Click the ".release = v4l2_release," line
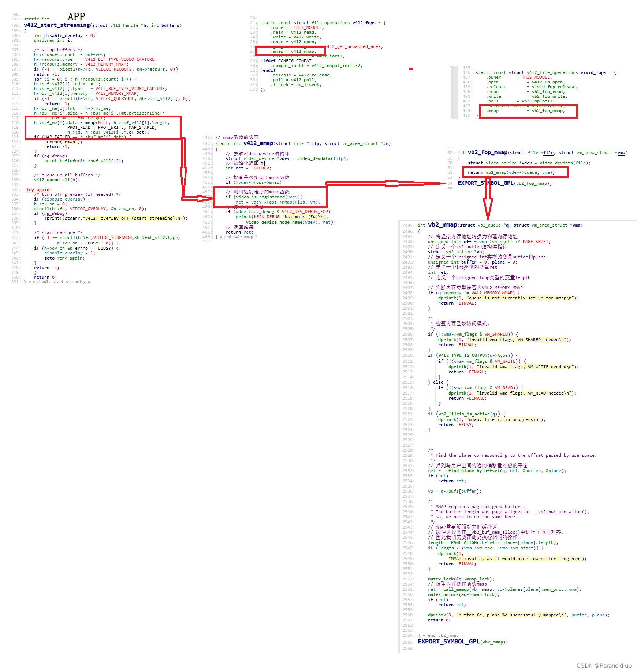The image size is (637, 672). pyautogui.click(x=301, y=75)
